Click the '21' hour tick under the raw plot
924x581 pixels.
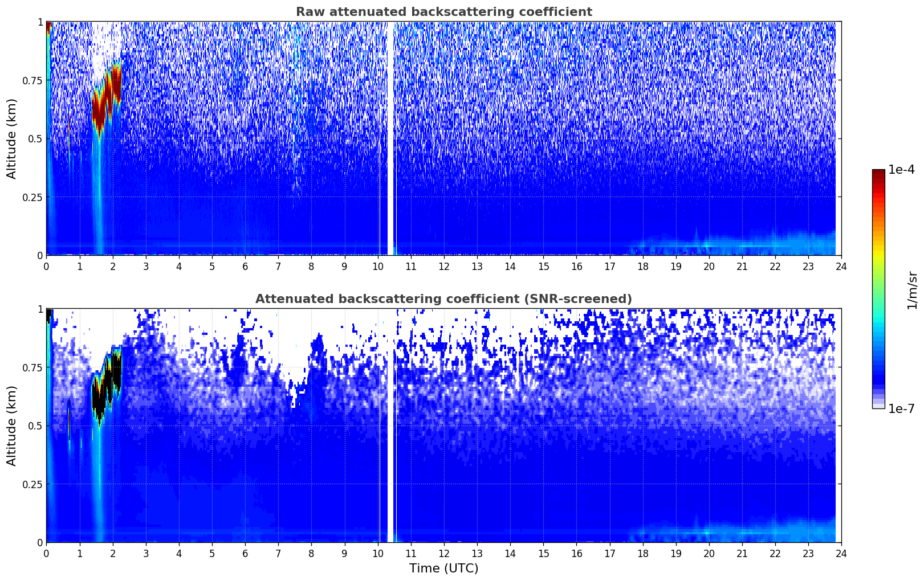point(742,266)
